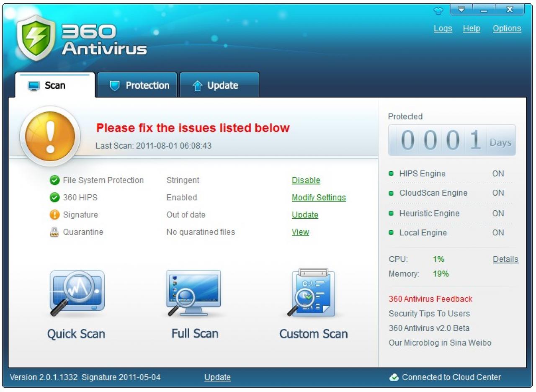Open the Options link

click(x=507, y=28)
